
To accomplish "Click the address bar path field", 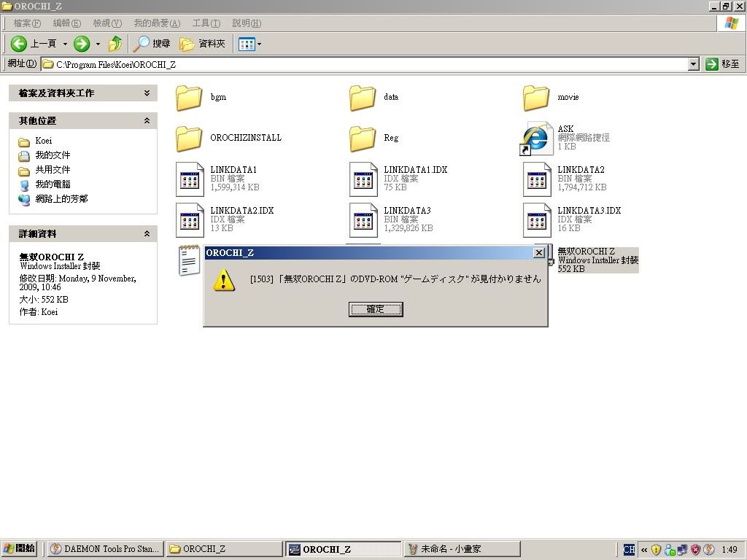I will point(365,64).
